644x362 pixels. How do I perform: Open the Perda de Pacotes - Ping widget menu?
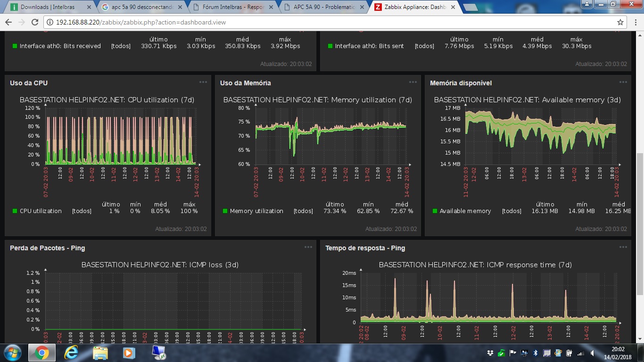(308, 247)
